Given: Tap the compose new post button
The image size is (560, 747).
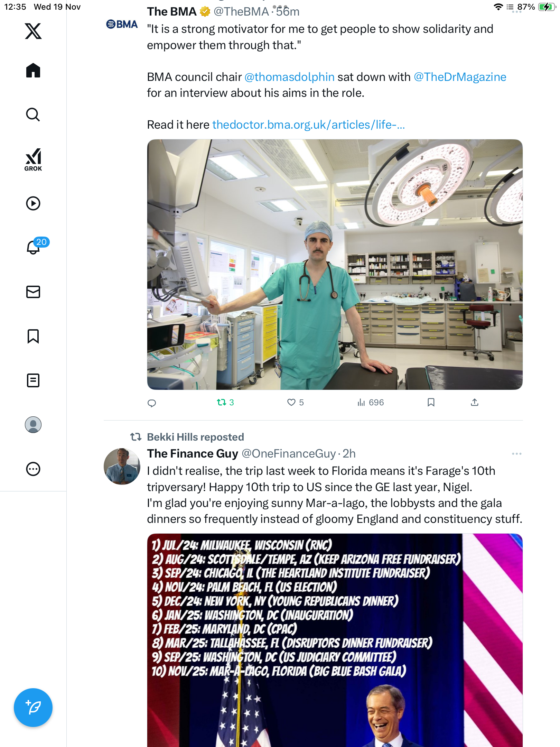Looking at the screenshot, I should coord(33,708).
